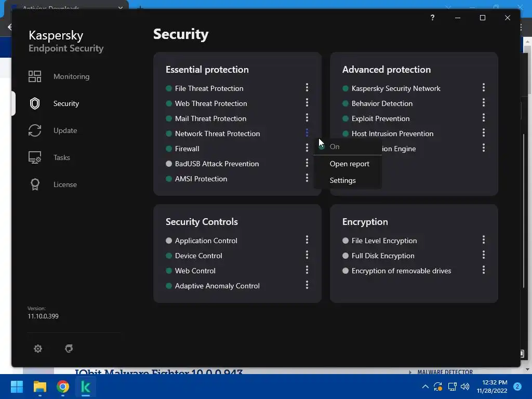Click Exploit Prevention label
The image size is (532, 399).
coord(381,119)
